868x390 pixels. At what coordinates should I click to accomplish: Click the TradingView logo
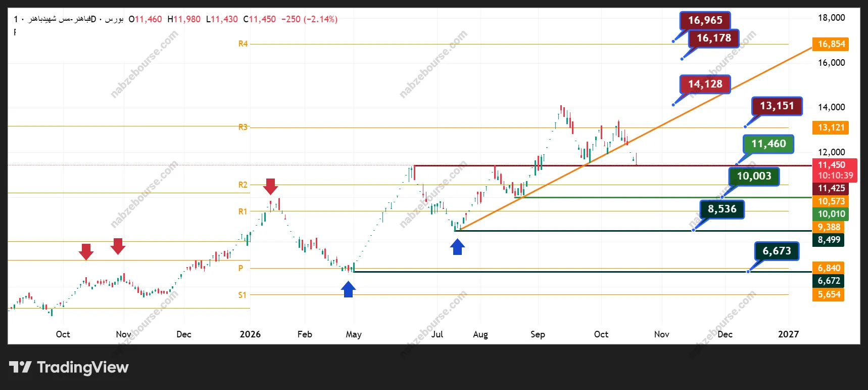click(x=69, y=367)
